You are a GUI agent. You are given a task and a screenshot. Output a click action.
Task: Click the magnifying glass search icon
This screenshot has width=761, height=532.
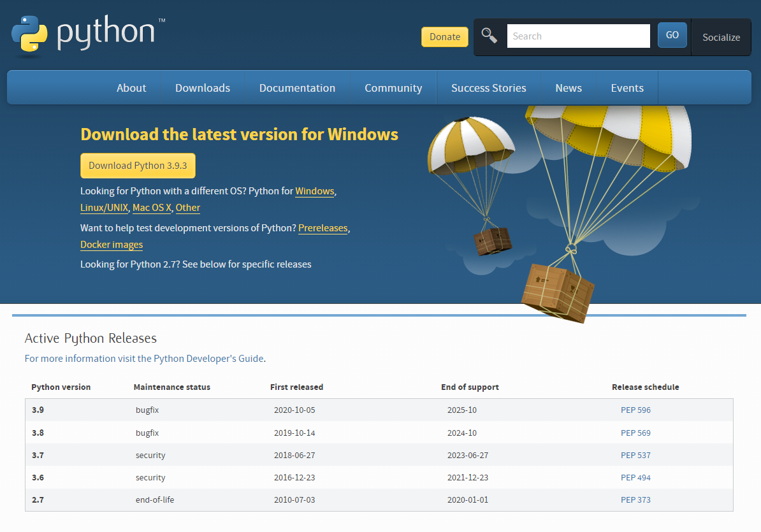(489, 36)
